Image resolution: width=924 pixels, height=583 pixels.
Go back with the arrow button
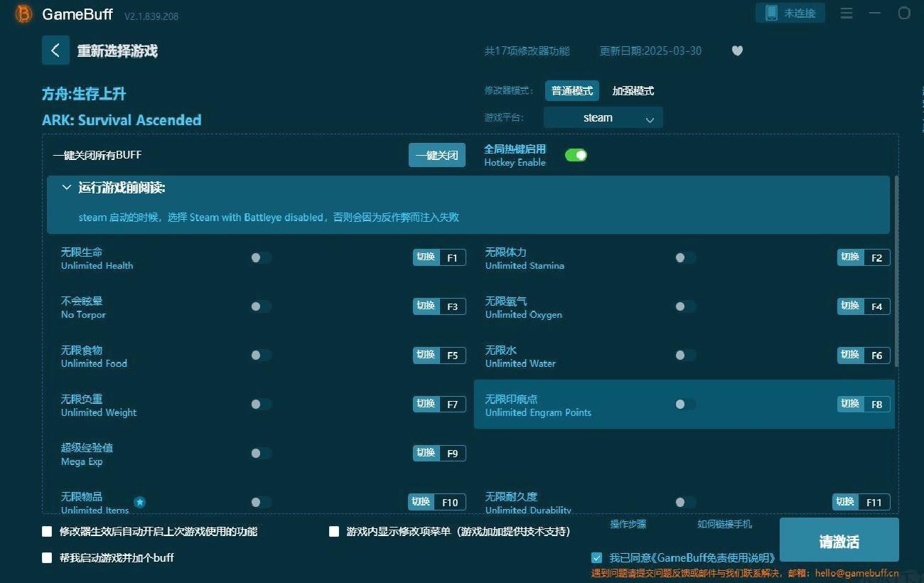pyautogui.click(x=55, y=50)
